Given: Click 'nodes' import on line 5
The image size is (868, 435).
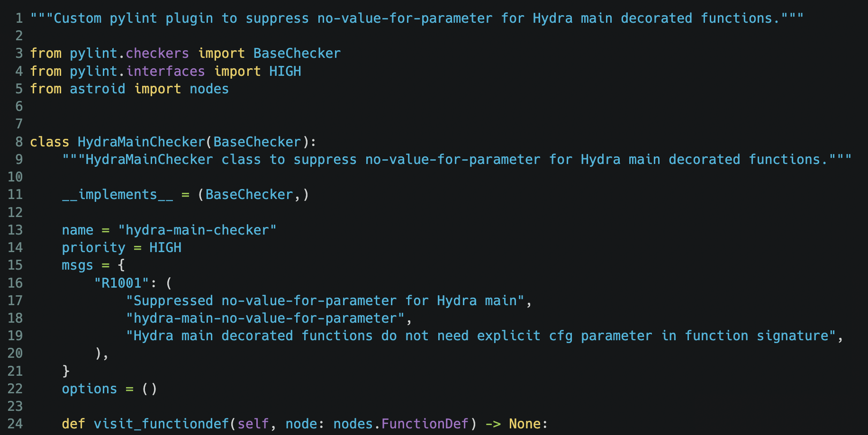Looking at the screenshot, I should [209, 89].
